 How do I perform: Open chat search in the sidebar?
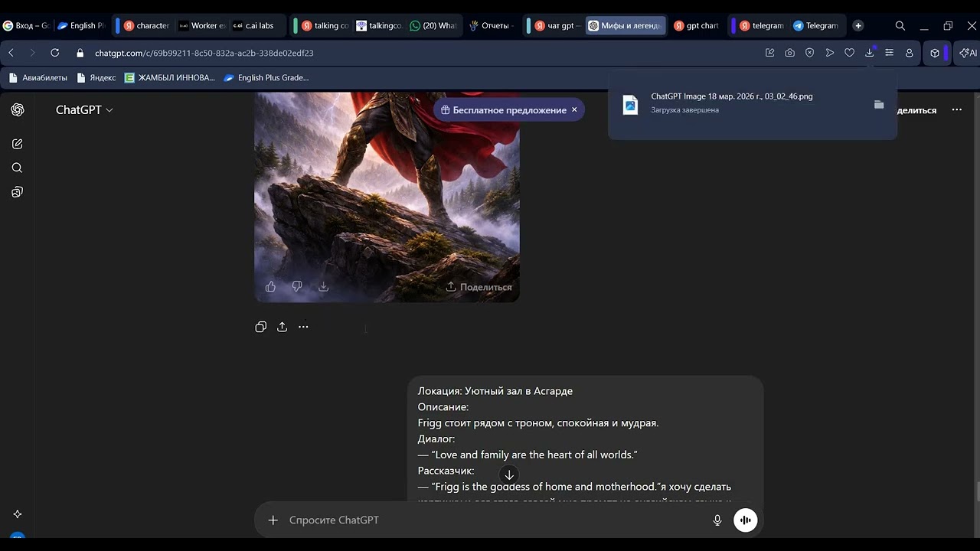(18, 168)
